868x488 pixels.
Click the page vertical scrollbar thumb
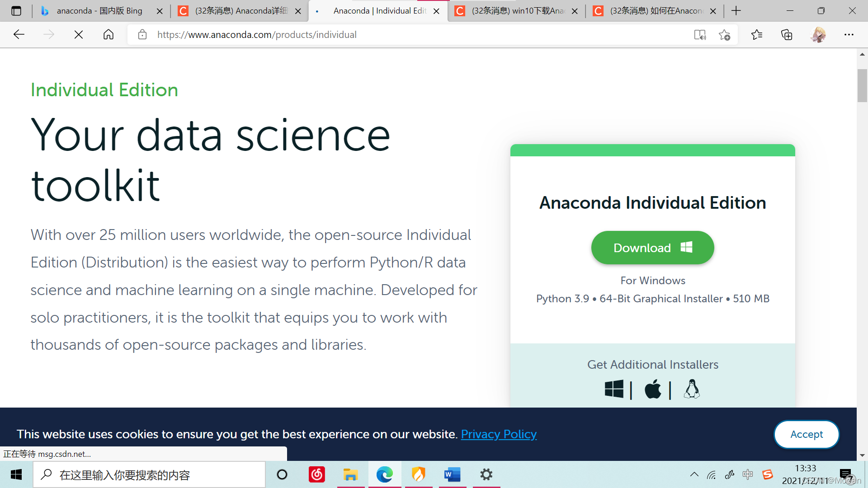pyautogui.click(x=862, y=86)
